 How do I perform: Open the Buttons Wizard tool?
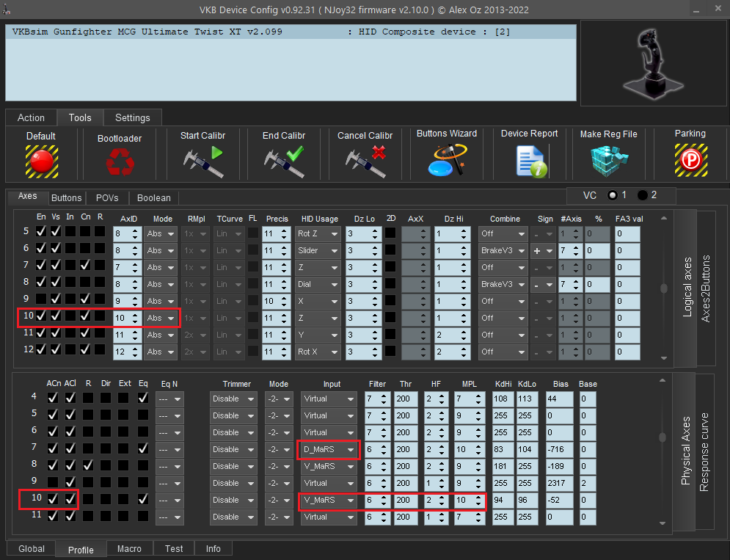tap(446, 160)
